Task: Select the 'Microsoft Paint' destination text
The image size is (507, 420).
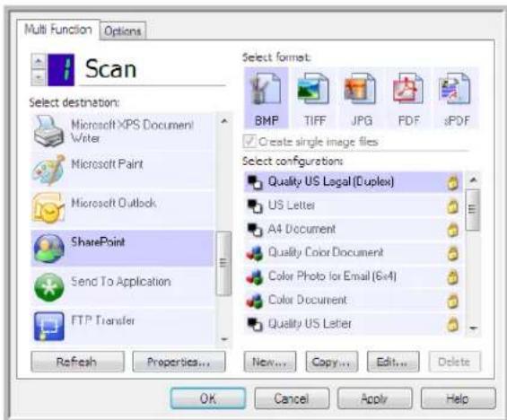Action: click(x=107, y=164)
